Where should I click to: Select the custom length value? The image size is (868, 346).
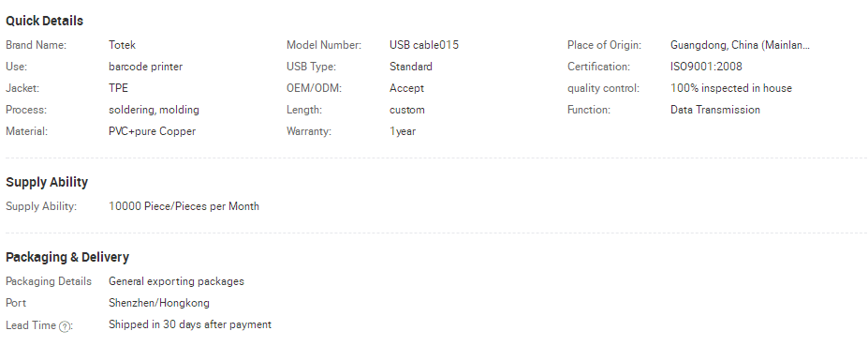click(407, 110)
